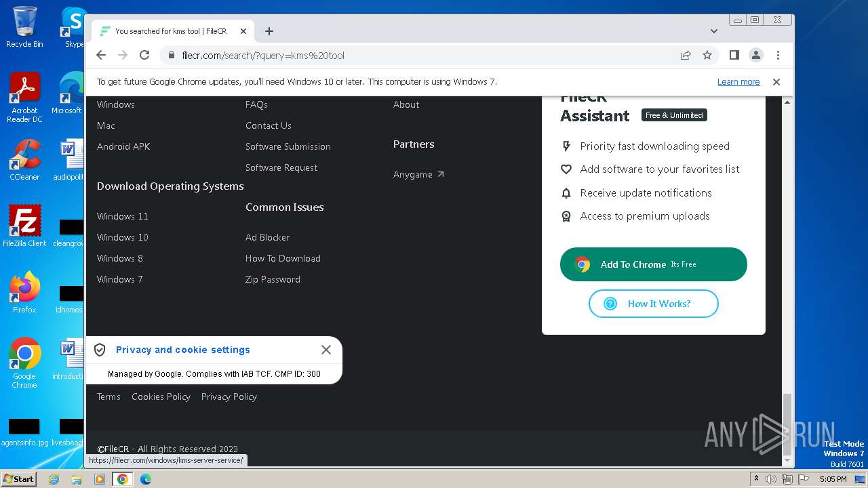Image resolution: width=868 pixels, height=488 pixels.
Task: Click the Add To Chrome button
Action: (x=654, y=264)
